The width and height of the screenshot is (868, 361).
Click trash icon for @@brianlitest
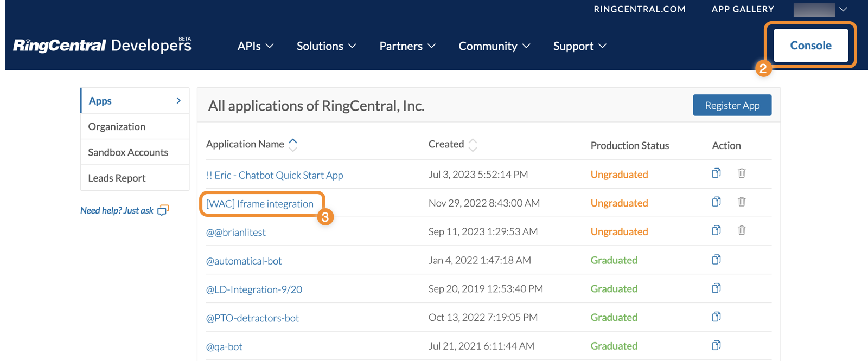point(742,231)
